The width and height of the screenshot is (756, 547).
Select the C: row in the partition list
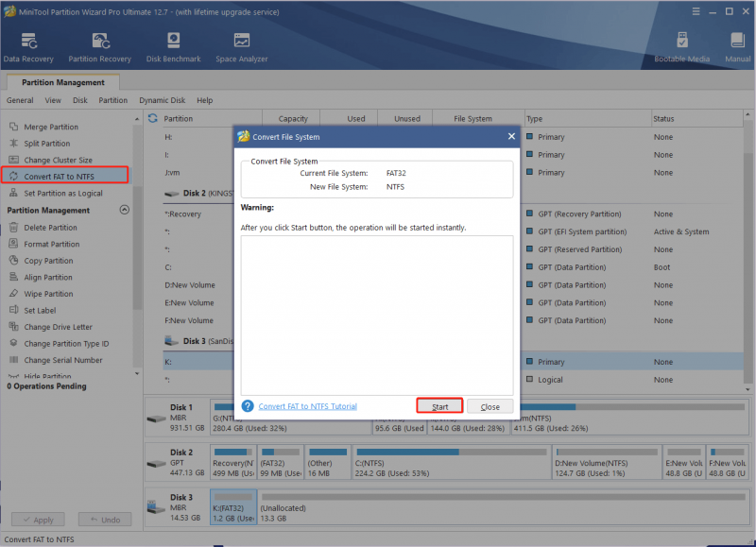454,267
